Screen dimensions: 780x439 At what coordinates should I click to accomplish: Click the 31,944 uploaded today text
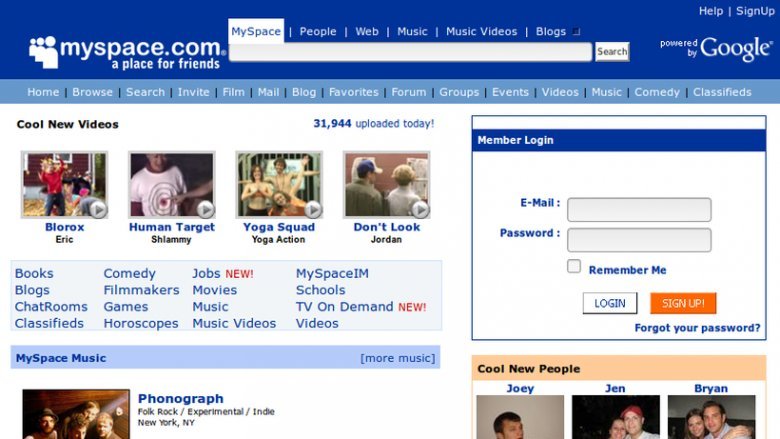374,123
